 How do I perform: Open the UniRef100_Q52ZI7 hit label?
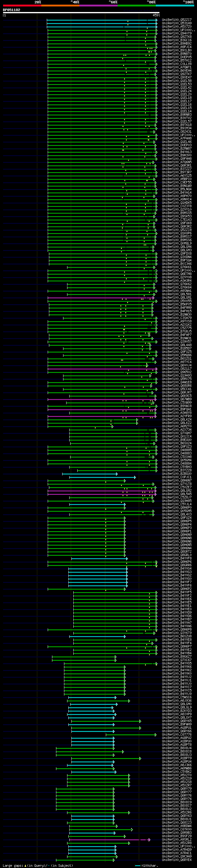pyautogui.click(x=177, y=20)
